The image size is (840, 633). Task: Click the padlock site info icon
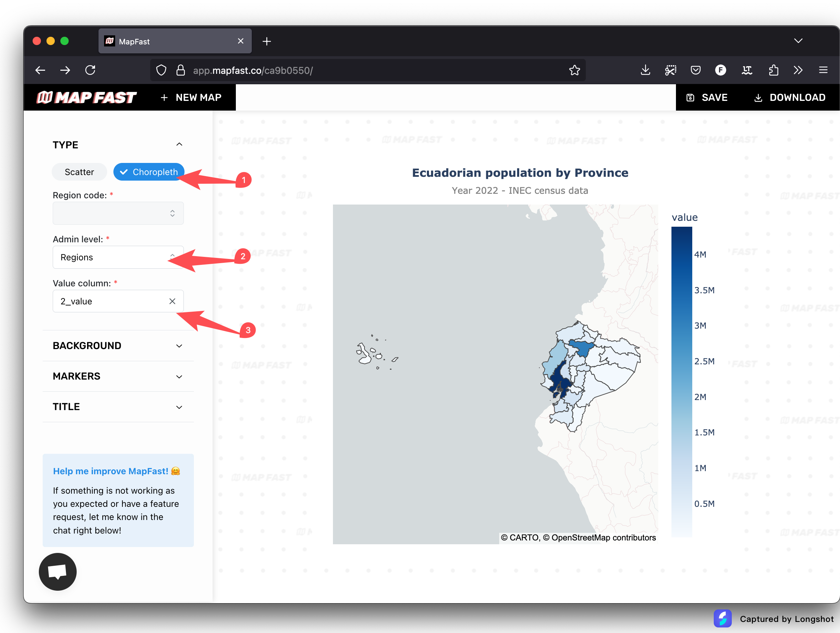[x=181, y=70]
